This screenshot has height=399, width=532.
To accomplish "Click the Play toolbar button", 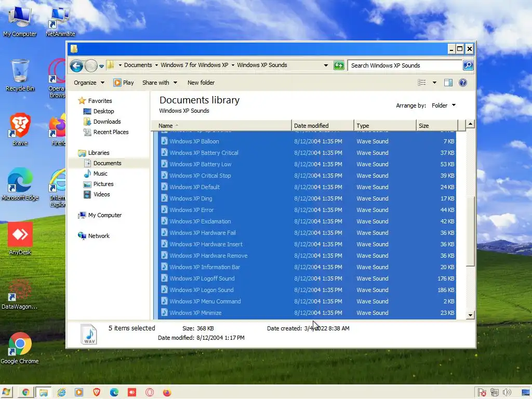I will click(124, 83).
